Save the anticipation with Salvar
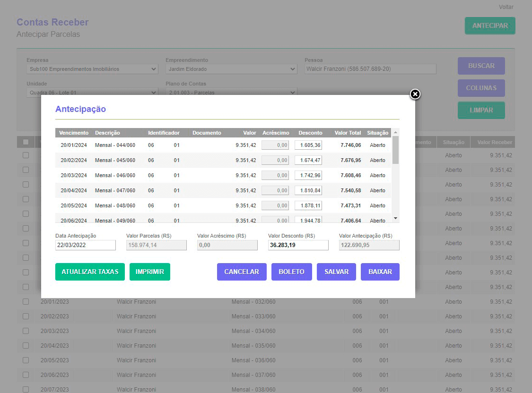The height and width of the screenshot is (393, 532). [x=336, y=272]
